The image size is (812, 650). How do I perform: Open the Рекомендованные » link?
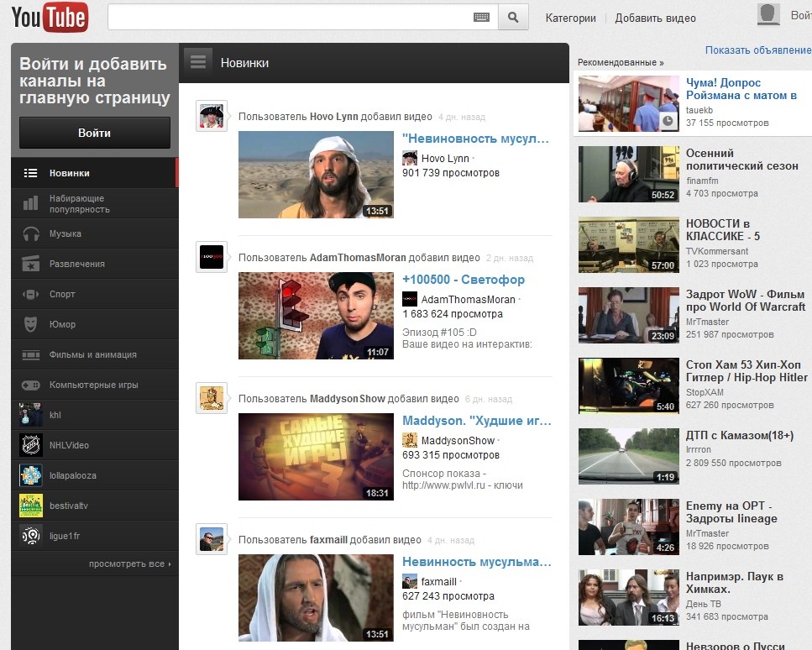point(621,62)
